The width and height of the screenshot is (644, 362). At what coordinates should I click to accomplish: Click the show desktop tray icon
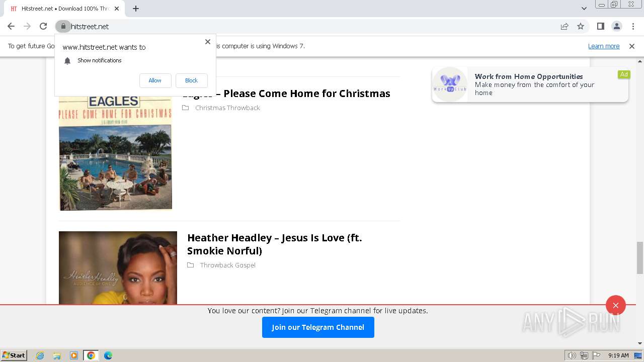point(638,355)
